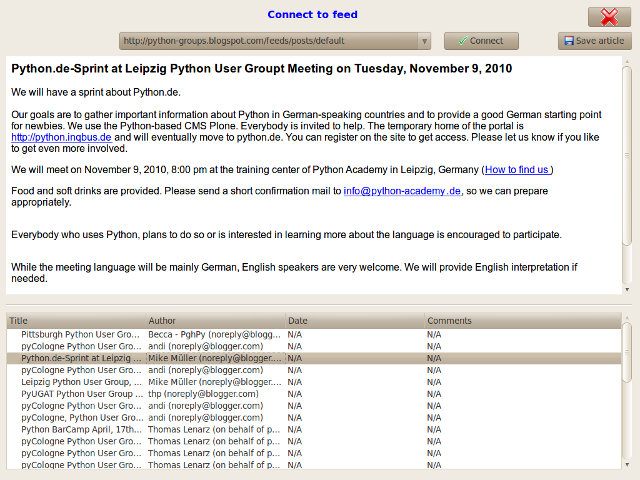The image size is (640, 480).
Task: Sort list by Comments column header
Action: 522,320
